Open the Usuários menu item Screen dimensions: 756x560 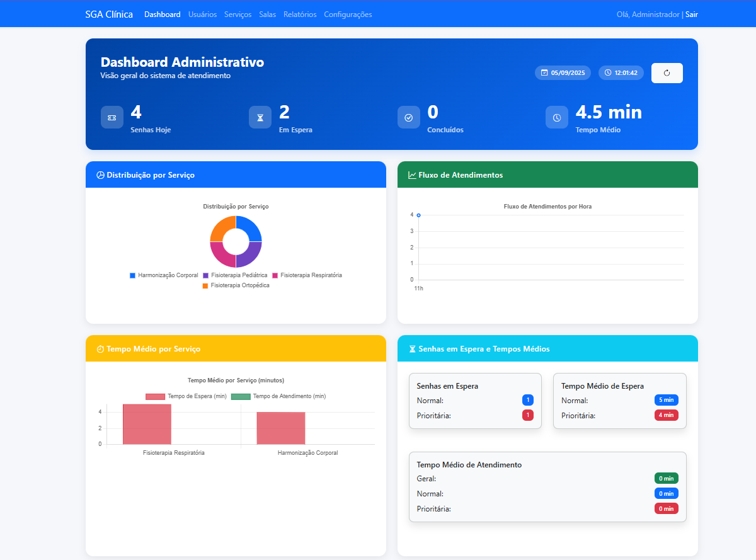202,14
